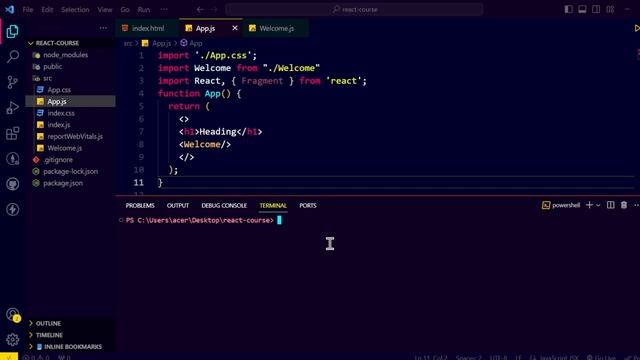Navigate back with the left arrow
This screenshot has width=640, height=360.
tap(200, 9)
